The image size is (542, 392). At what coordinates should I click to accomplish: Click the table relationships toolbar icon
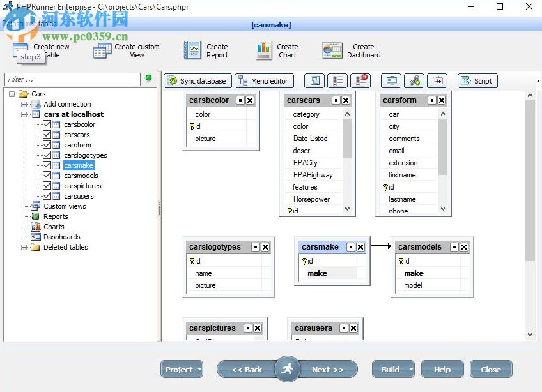(x=414, y=80)
